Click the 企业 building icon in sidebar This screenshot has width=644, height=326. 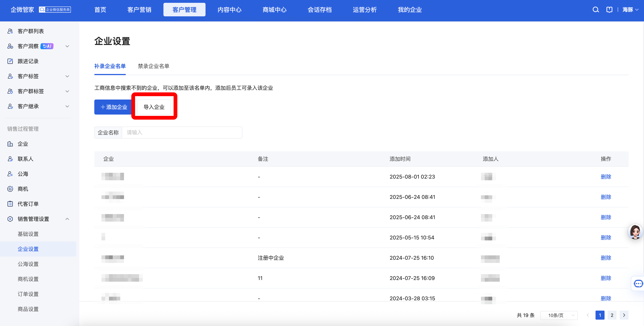[x=10, y=144]
